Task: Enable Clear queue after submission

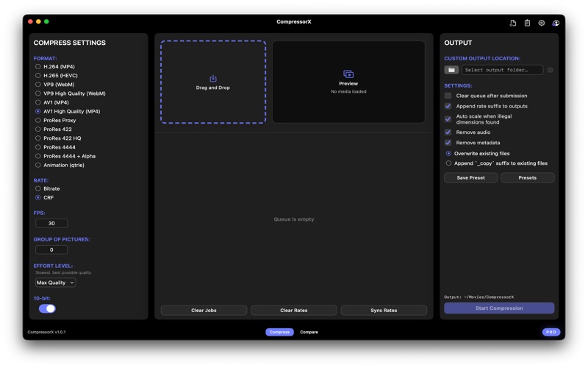Action: tap(448, 96)
